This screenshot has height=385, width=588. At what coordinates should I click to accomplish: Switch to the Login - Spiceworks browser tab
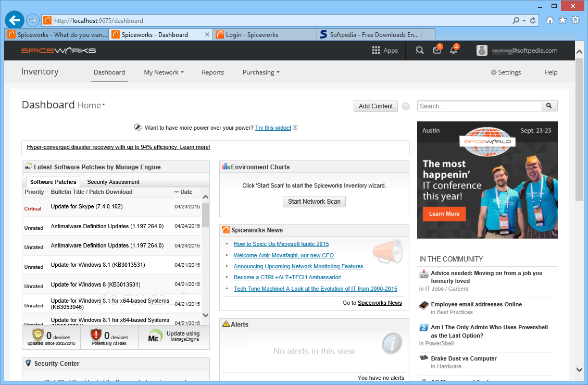coord(265,34)
